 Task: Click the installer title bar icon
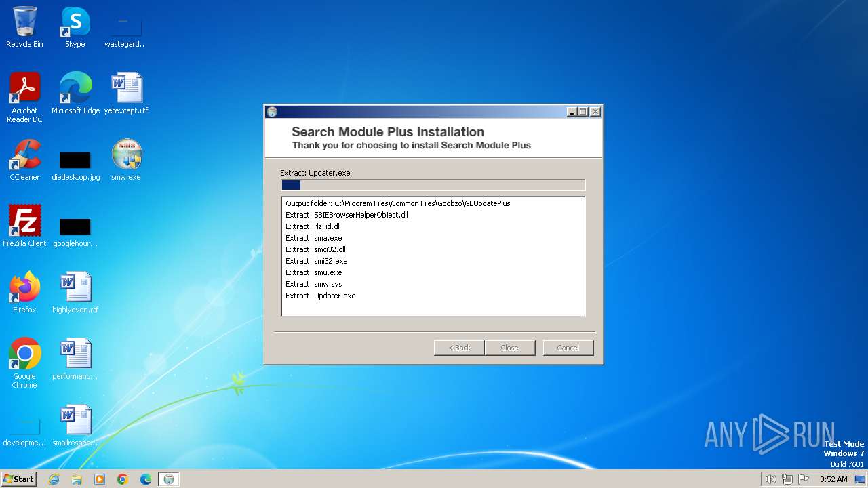coord(272,112)
